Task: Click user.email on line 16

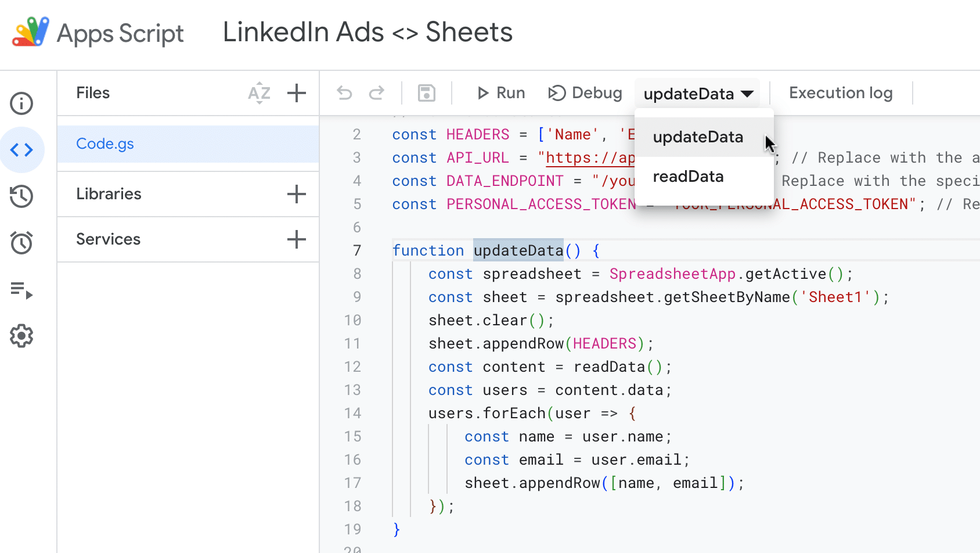Action: point(636,460)
